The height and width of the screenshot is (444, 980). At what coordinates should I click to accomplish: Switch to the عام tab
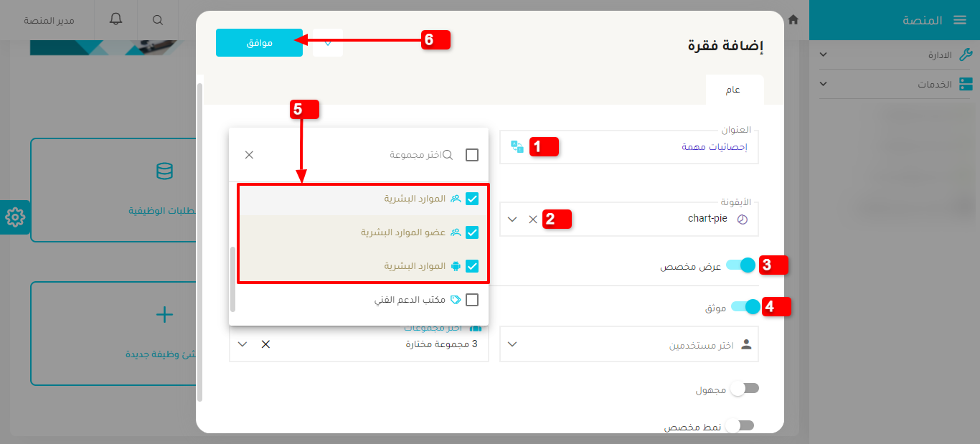click(x=735, y=89)
